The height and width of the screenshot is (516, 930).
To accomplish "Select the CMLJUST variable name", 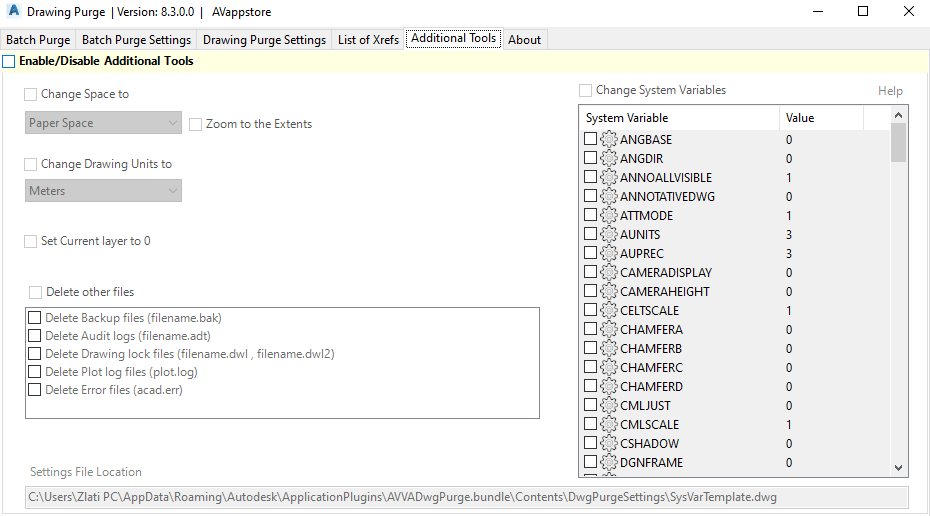I will 645,406.
